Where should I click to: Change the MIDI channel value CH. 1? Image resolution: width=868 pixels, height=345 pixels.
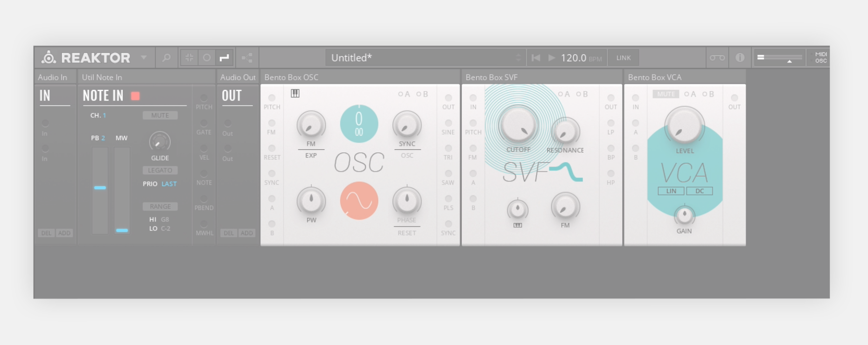(x=105, y=116)
